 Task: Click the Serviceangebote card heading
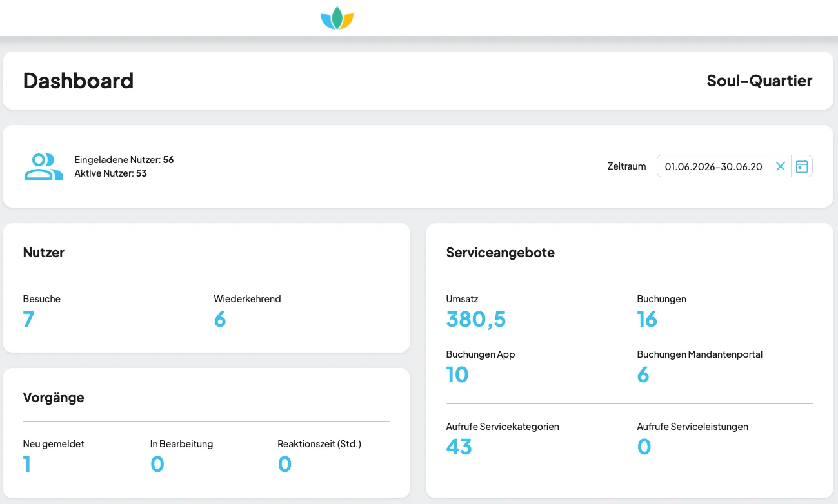[x=501, y=253]
